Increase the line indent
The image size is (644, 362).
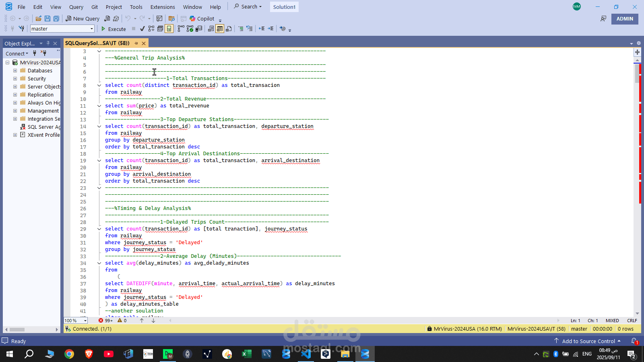point(270,29)
